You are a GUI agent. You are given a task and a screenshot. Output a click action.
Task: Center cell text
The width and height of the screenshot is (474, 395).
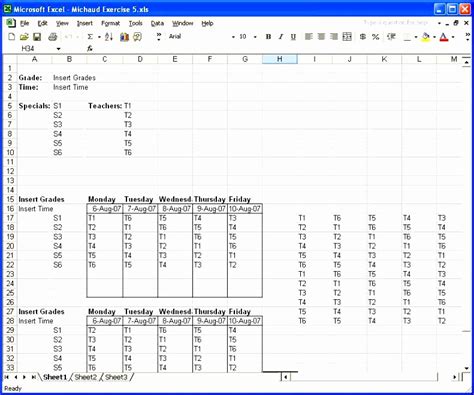[x=321, y=37]
